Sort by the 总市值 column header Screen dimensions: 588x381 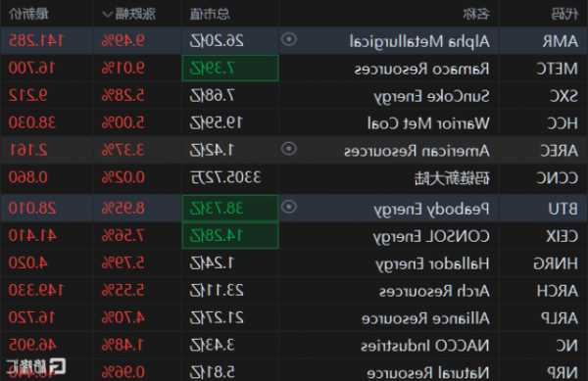tap(210, 15)
